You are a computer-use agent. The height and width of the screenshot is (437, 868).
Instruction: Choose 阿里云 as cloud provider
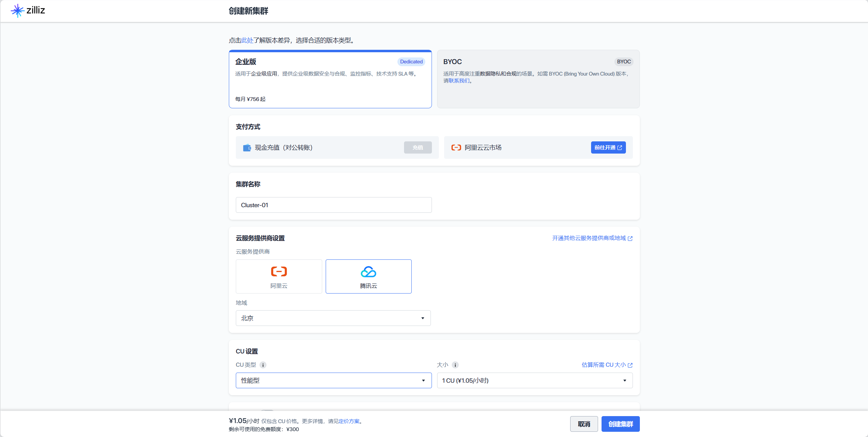tap(279, 276)
